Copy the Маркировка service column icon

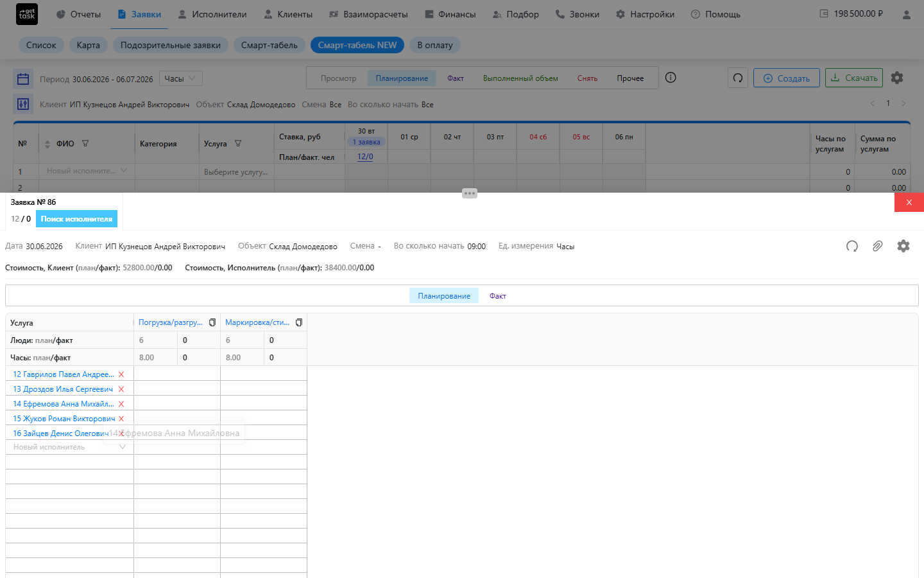299,322
